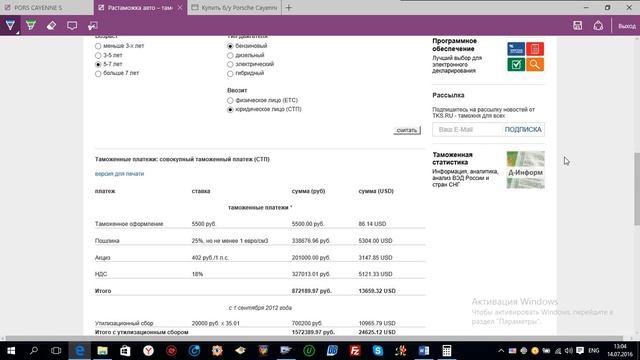Share the web note
Screen dimensions: 640x360
pos(598,25)
